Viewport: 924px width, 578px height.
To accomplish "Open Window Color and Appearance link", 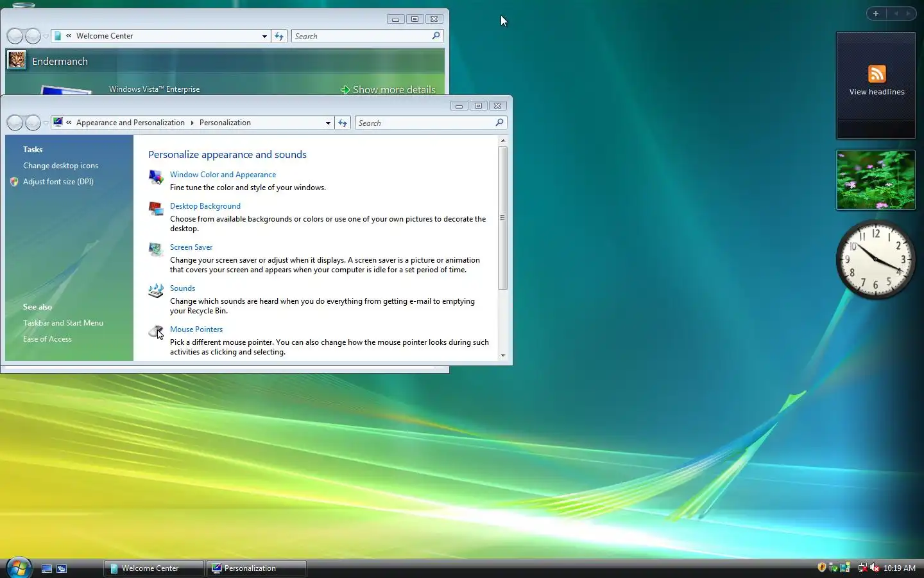I will (223, 175).
